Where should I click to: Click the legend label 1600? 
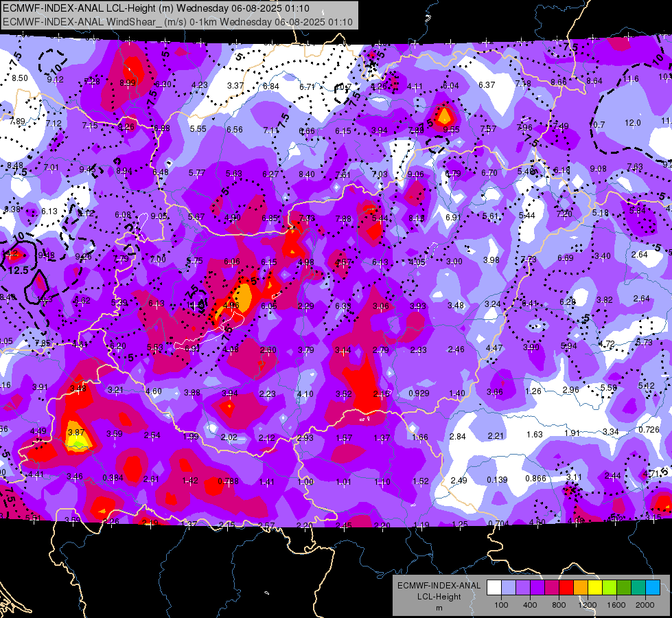616,605
